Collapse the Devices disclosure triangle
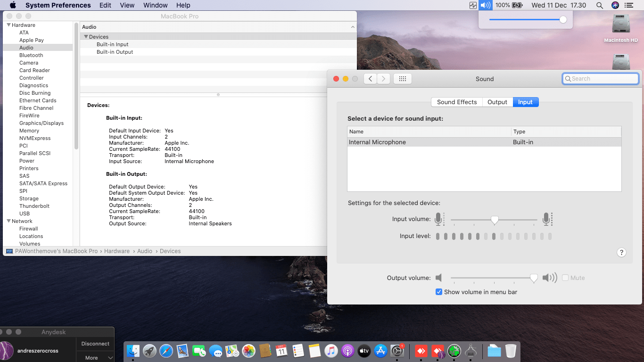This screenshot has width=644, height=362. [x=86, y=37]
